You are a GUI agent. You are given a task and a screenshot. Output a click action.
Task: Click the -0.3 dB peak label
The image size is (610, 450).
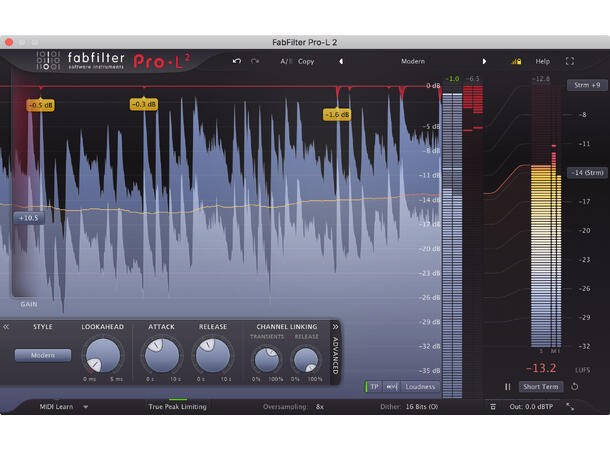click(144, 104)
